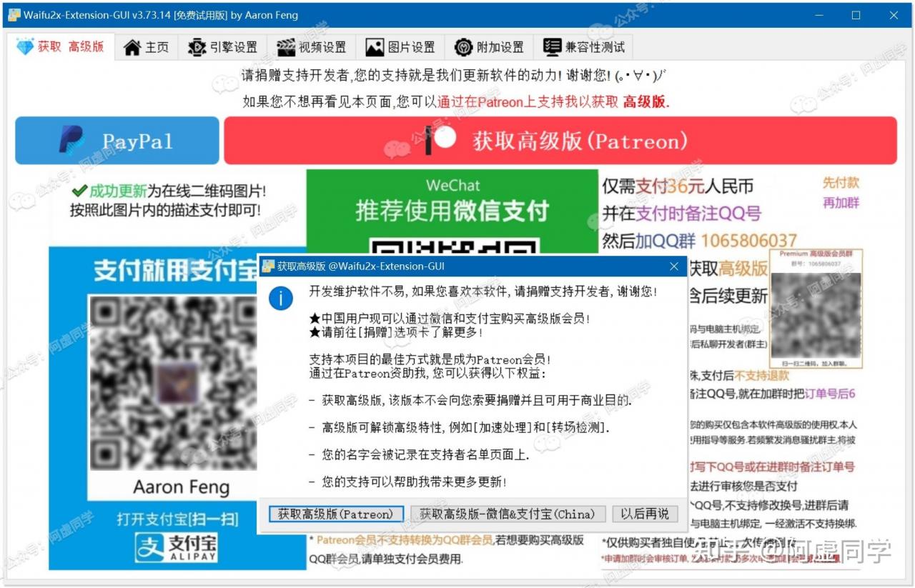
Task: Click the 打开支付宝[扫一扫] text
Action: click(177, 518)
